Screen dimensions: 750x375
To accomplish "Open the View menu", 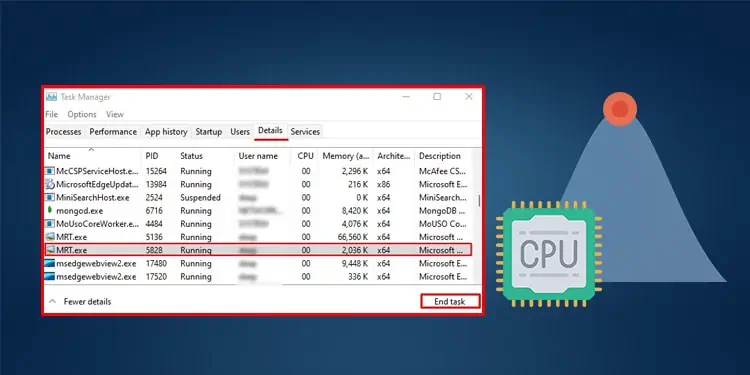I will [x=115, y=114].
